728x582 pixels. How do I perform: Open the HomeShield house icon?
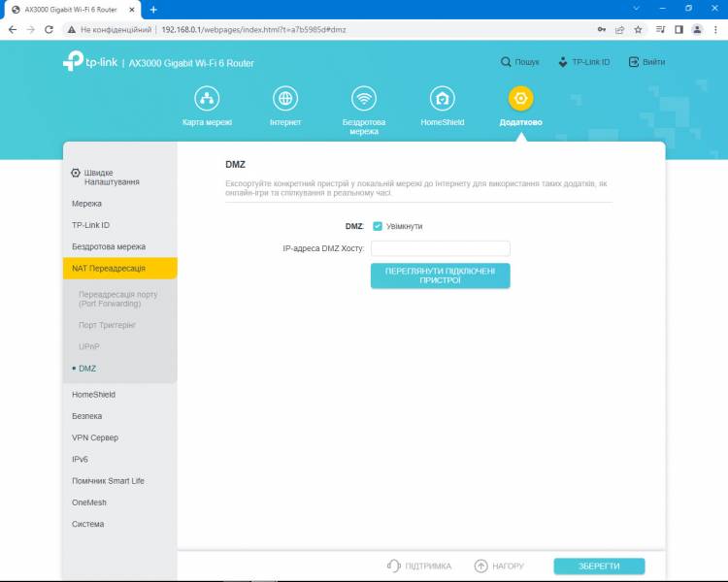(x=443, y=98)
